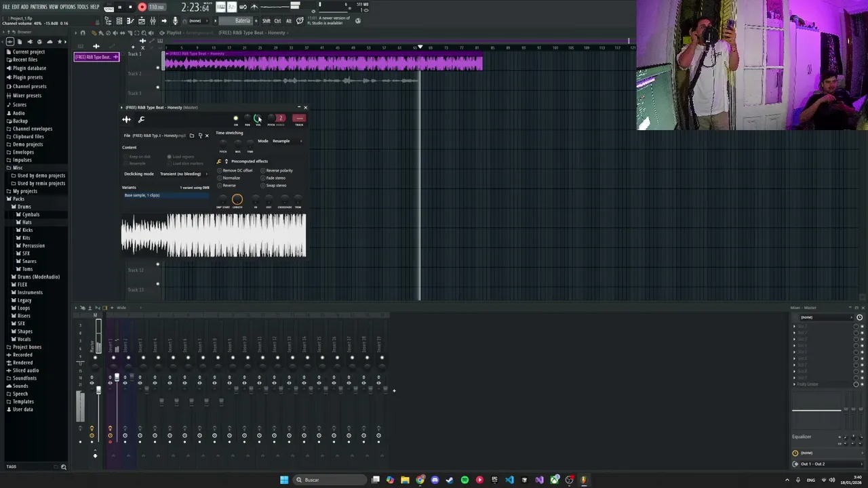Enable Remove DC offset option
Image resolution: width=868 pixels, height=488 pixels.
235,170
